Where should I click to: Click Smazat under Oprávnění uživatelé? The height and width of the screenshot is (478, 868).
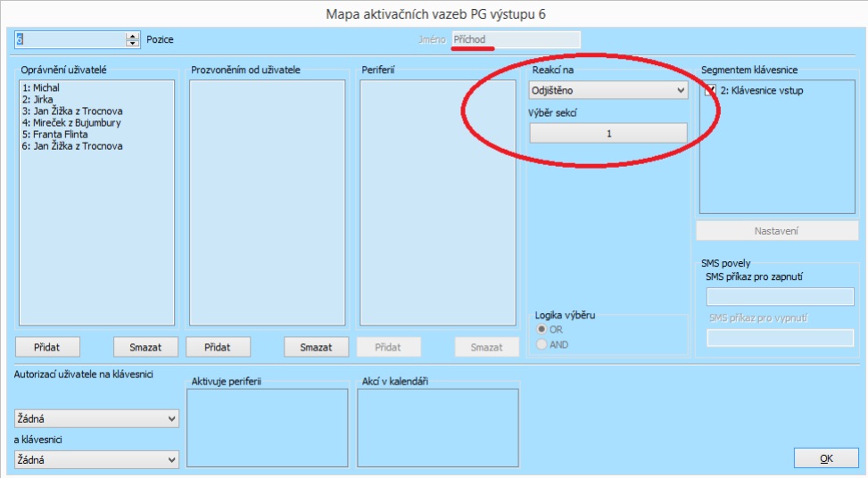pos(145,347)
